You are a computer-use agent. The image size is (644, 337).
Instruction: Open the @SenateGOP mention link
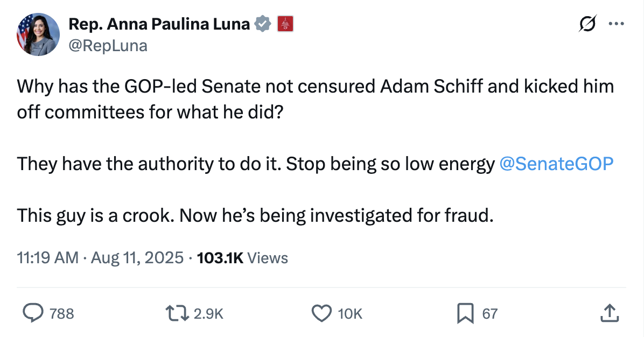pyautogui.click(x=556, y=164)
